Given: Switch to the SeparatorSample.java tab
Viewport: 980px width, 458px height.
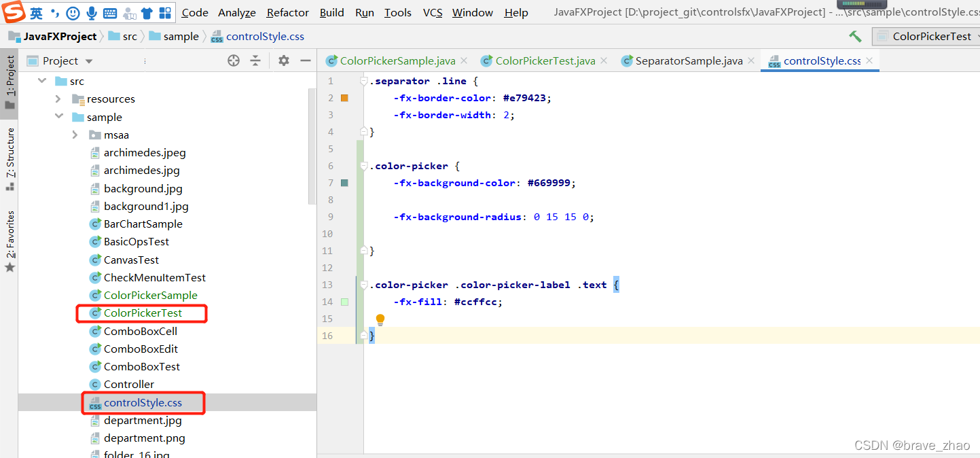Looking at the screenshot, I should point(688,60).
